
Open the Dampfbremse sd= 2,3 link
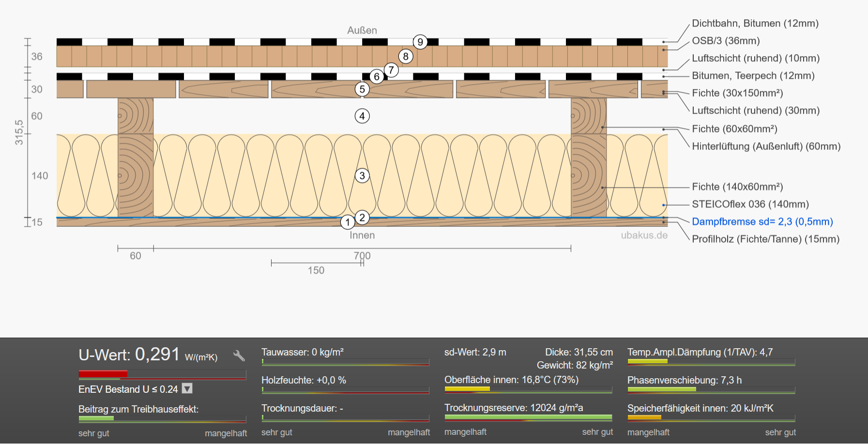(762, 222)
